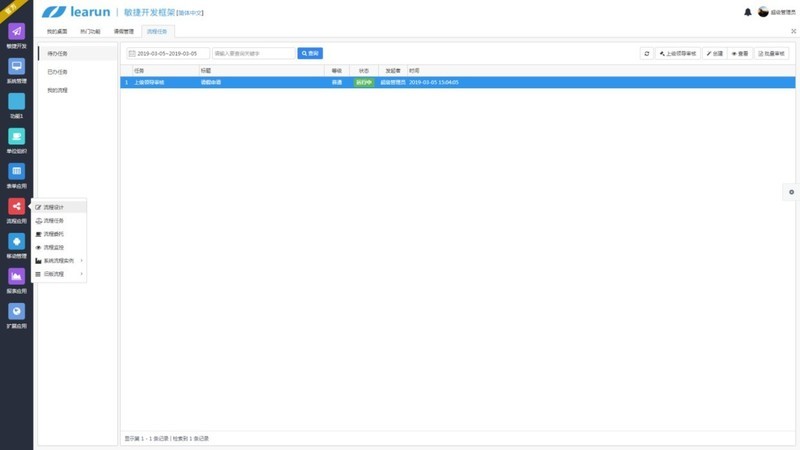Select 我的流程 in left panel
The width and height of the screenshot is (800, 450).
78,90
